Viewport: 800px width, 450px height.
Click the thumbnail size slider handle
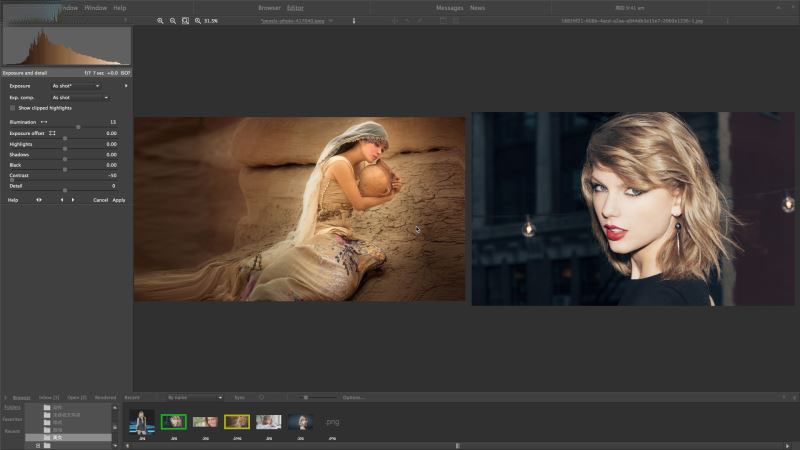306,397
